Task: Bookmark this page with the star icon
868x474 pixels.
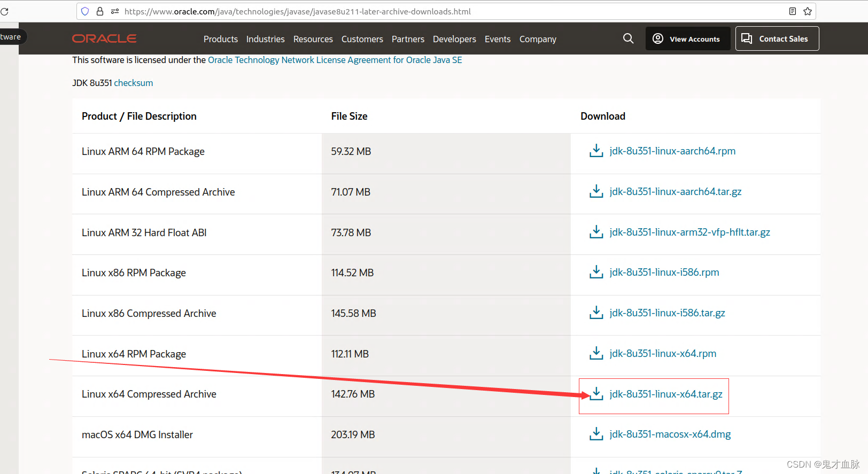Action: pos(808,11)
